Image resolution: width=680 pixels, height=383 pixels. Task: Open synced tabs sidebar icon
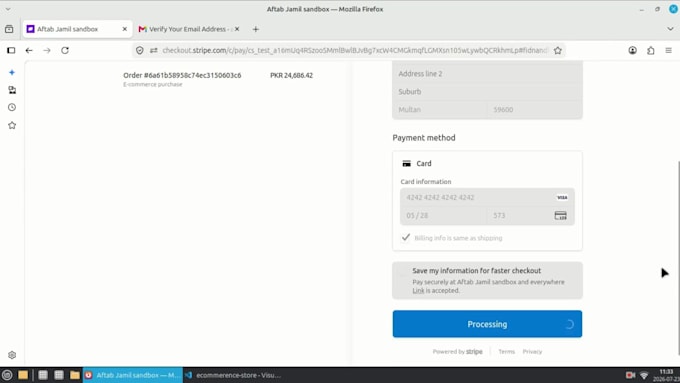click(x=12, y=90)
